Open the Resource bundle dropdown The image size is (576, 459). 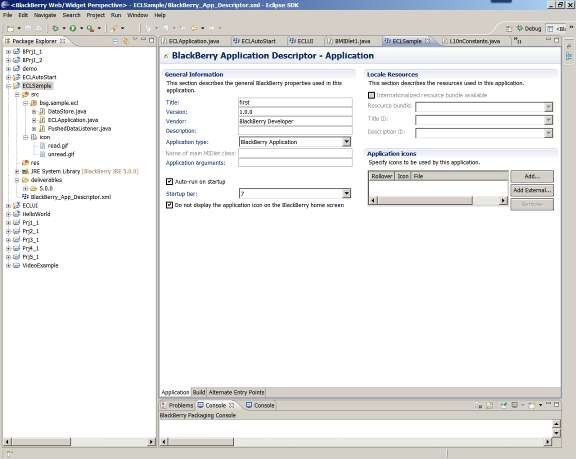(548, 107)
